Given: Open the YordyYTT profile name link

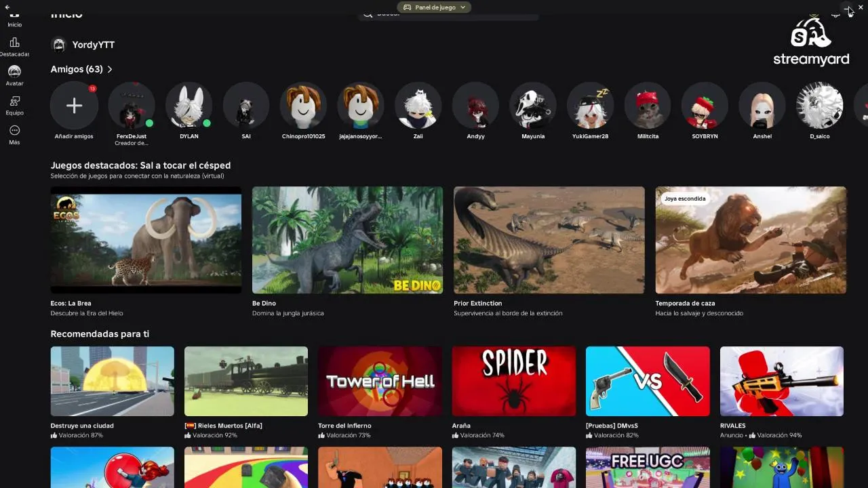Looking at the screenshot, I should (94, 45).
